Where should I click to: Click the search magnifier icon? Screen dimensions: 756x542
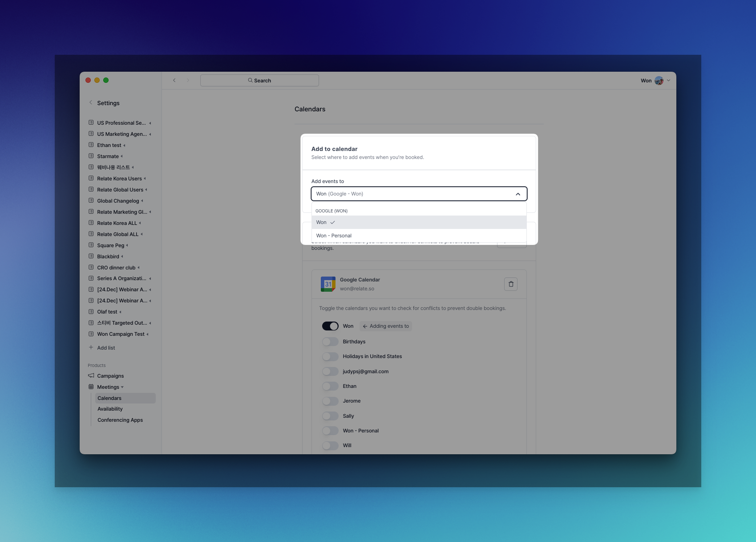pyautogui.click(x=250, y=80)
